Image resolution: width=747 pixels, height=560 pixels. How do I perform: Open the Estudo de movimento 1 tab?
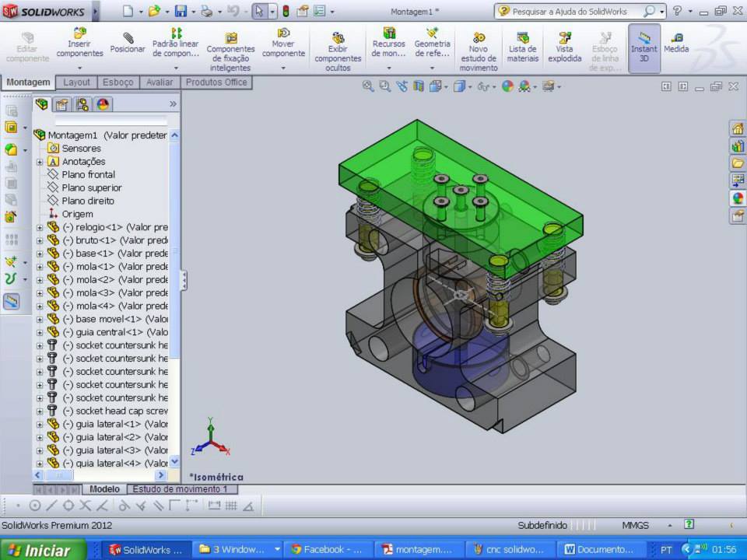tap(180, 489)
